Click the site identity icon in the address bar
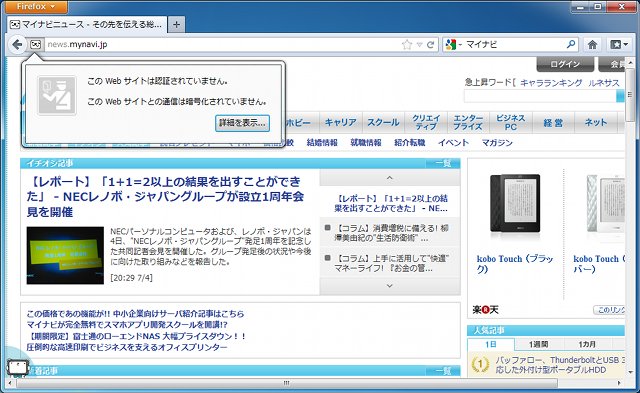The width and height of the screenshot is (640, 393). (36, 44)
